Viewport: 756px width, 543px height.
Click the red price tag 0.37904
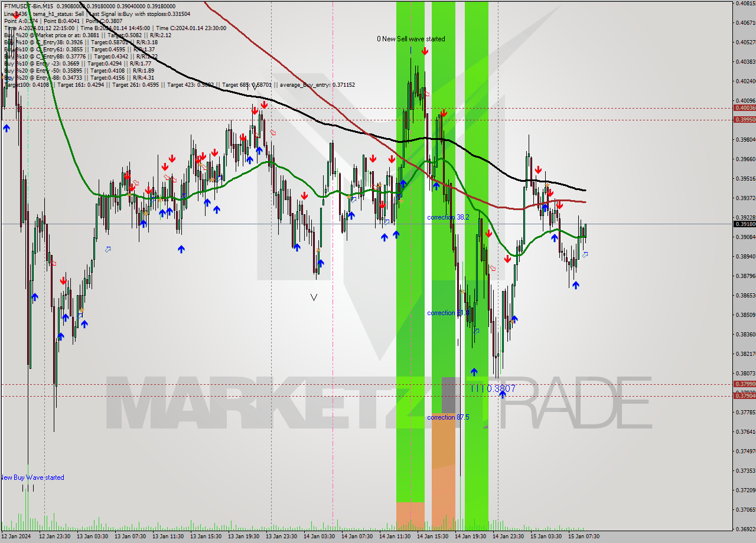click(x=744, y=395)
